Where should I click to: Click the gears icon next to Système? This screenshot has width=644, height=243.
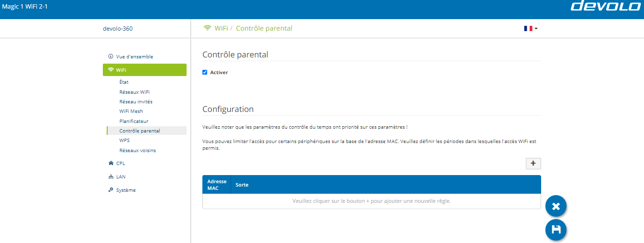coord(111,190)
